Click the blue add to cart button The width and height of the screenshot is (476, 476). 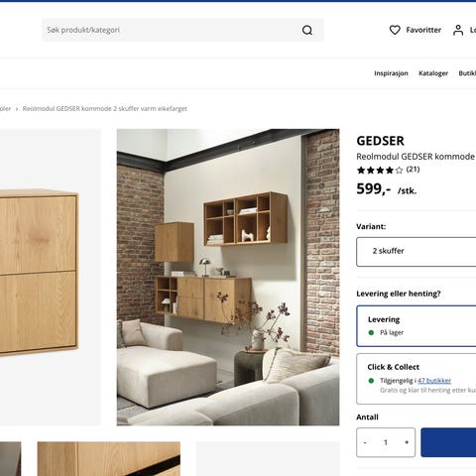tap(448, 442)
